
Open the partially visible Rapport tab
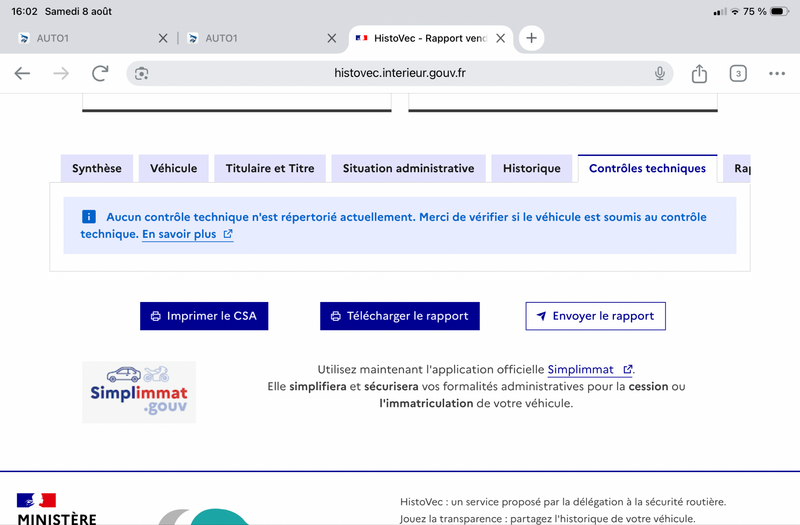coord(737,168)
